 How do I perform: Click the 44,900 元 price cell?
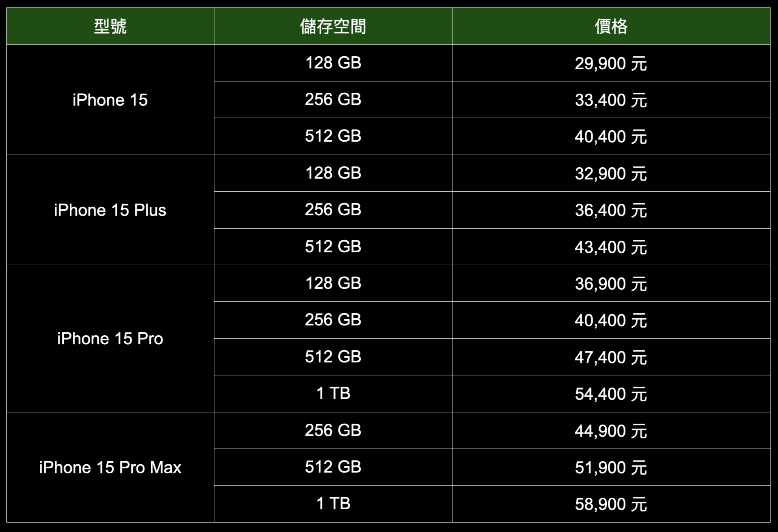coord(611,431)
